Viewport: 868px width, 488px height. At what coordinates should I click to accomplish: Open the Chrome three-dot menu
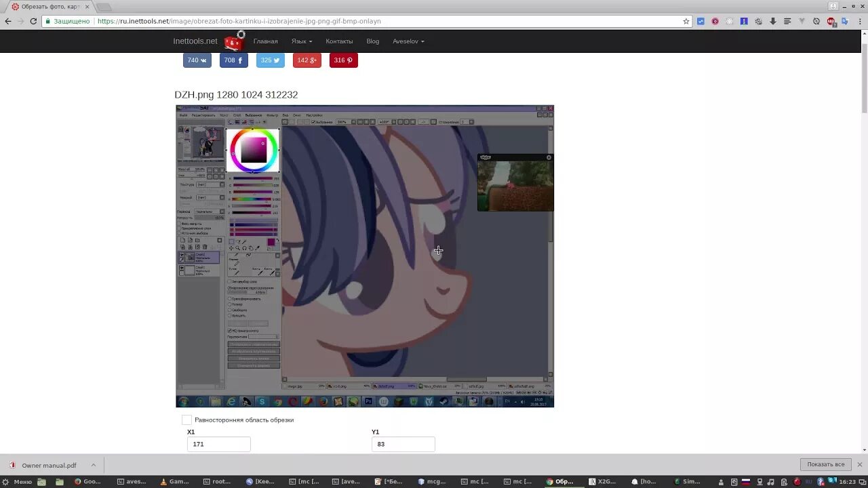[x=859, y=21]
